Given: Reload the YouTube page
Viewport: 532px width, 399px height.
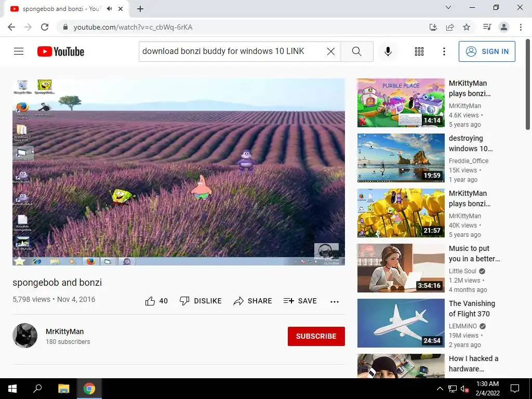Looking at the screenshot, I should click(45, 27).
